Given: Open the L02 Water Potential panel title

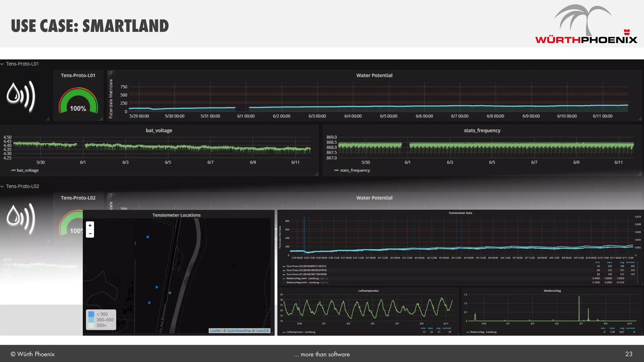Looking at the screenshot, I should (x=374, y=198).
